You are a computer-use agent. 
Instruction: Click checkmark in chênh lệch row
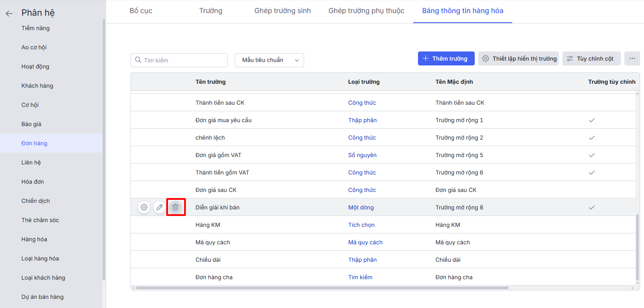click(592, 137)
